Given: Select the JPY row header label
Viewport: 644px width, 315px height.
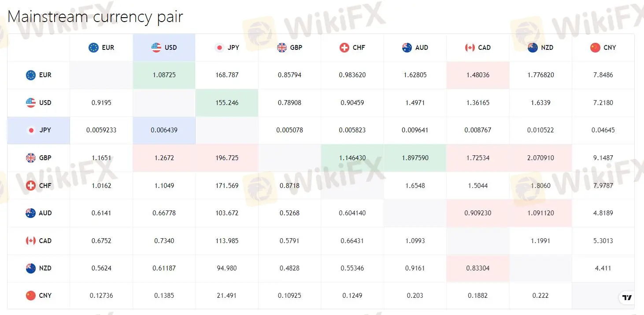Looking at the screenshot, I should pyautogui.click(x=45, y=130).
